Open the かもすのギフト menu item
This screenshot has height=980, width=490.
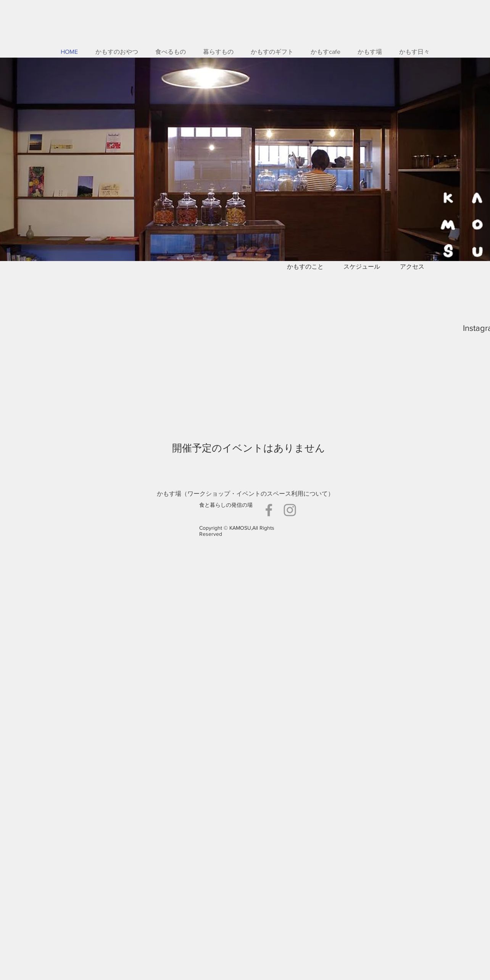272,52
